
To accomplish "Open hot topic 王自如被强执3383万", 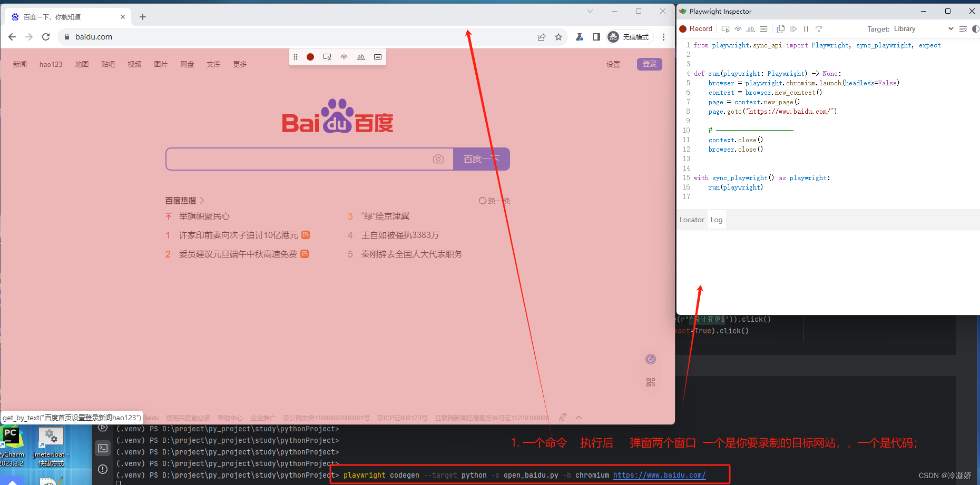I will click(x=400, y=235).
